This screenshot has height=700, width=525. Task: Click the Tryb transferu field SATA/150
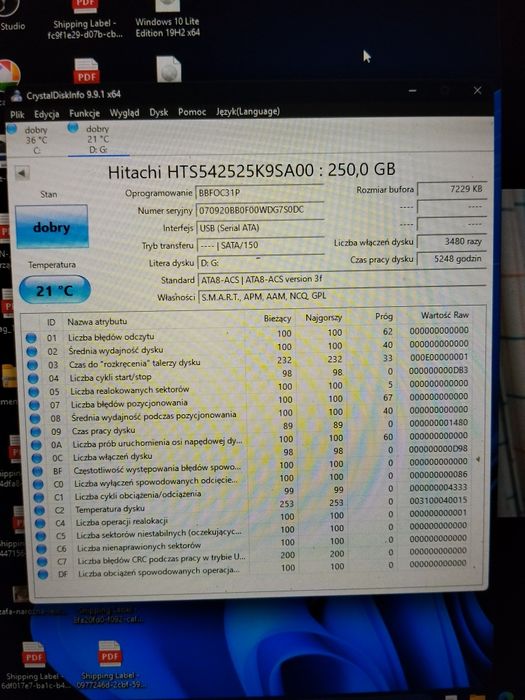click(261, 245)
